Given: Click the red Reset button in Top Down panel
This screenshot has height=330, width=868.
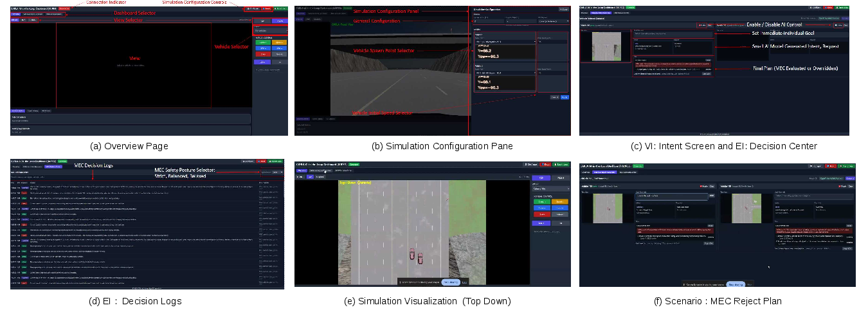Looking at the screenshot, I should 545,164.
